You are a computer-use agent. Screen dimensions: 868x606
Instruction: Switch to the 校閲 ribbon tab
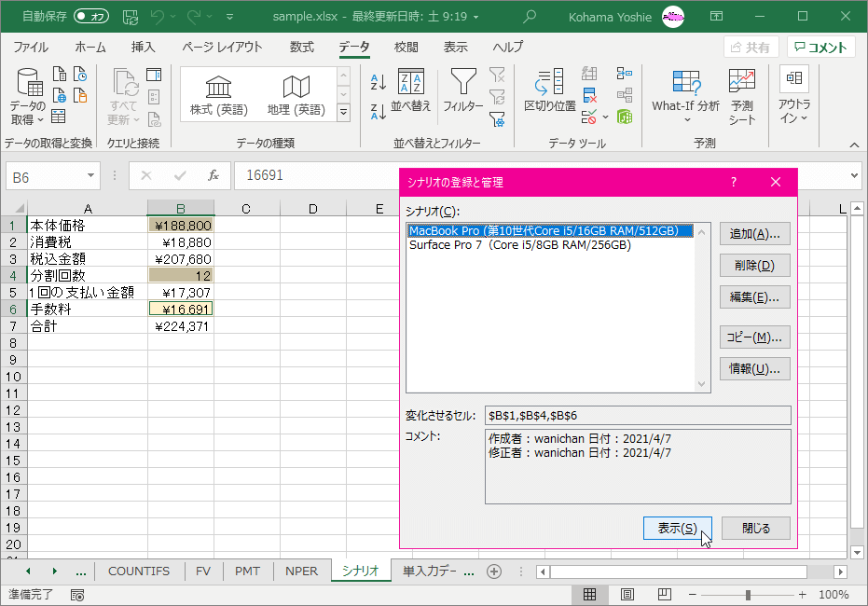click(x=406, y=48)
